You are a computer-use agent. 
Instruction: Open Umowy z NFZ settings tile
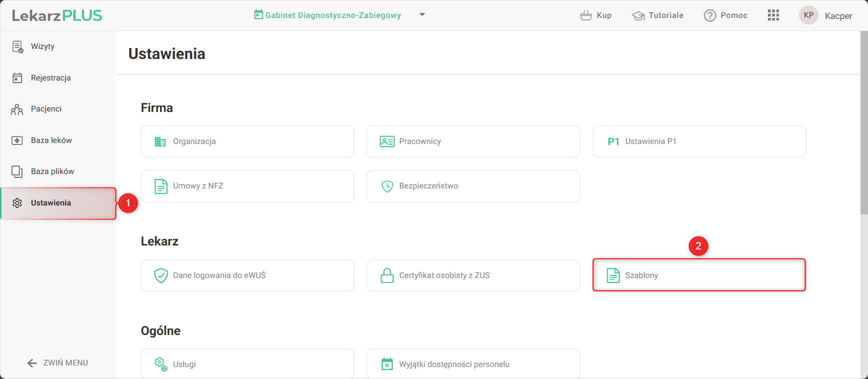(247, 186)
